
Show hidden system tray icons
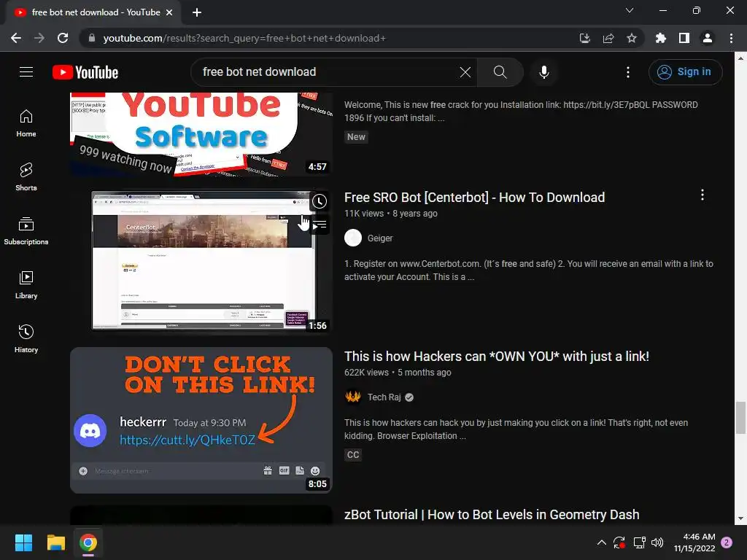coord(601,542)
